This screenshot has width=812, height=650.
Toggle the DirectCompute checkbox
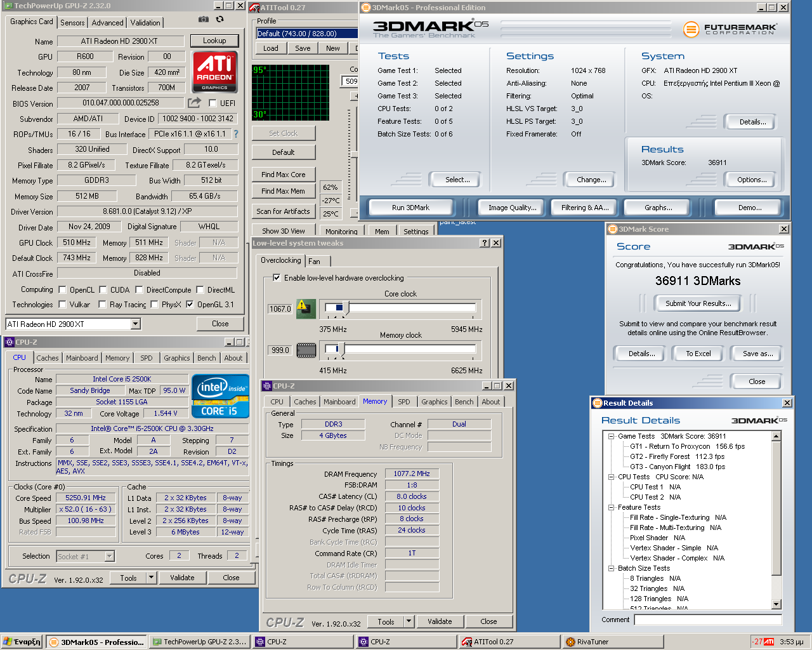(x=139, y=289)
